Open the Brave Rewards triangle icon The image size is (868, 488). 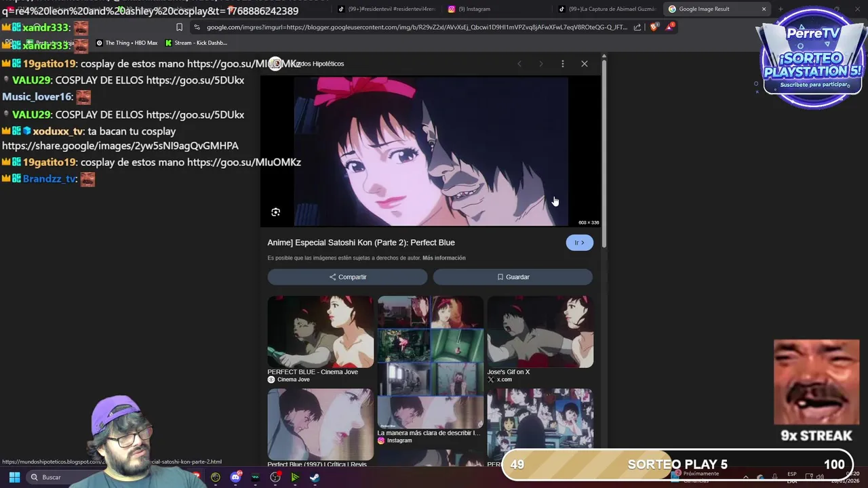pyautogui.click(x=670, y=26)
